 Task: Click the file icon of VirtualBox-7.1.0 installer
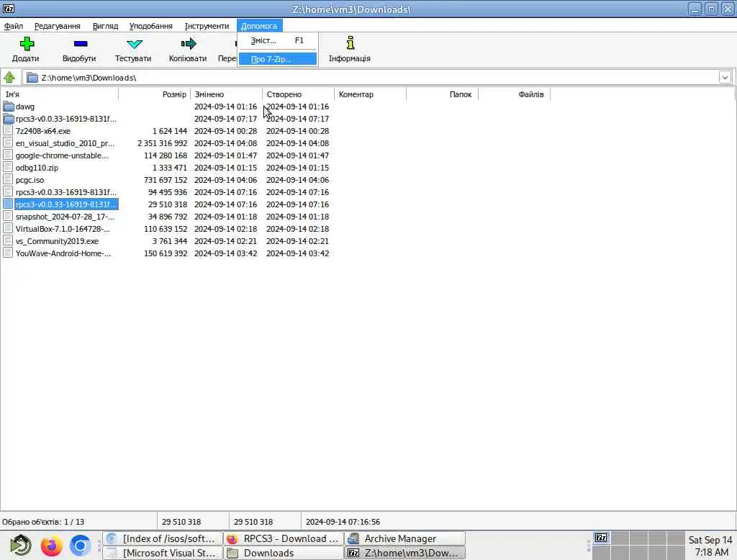click(x=8, y=228)
